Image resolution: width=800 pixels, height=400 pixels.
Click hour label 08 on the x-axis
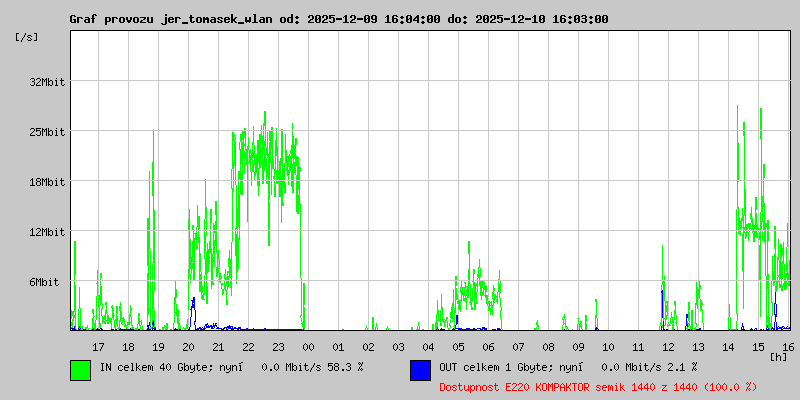click(x=548, y=347)
